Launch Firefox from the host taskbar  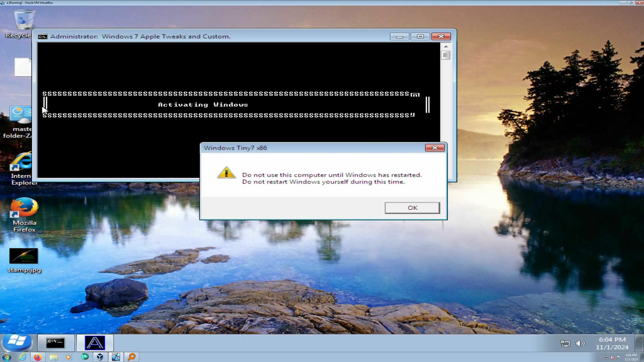[x=38, y=357]
